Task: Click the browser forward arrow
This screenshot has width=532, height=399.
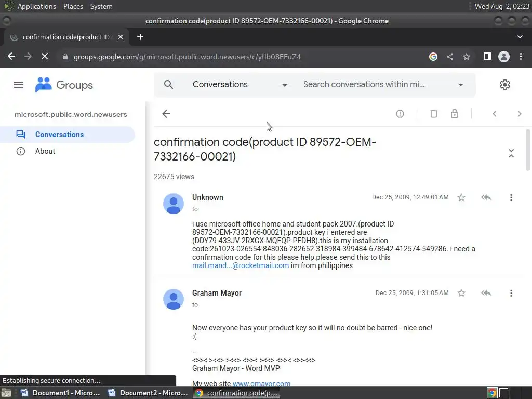Action: tap(28, 56)
